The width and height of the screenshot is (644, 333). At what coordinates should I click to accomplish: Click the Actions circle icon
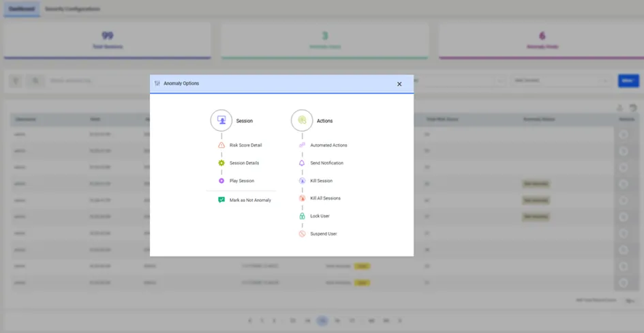tap(302, 121)
